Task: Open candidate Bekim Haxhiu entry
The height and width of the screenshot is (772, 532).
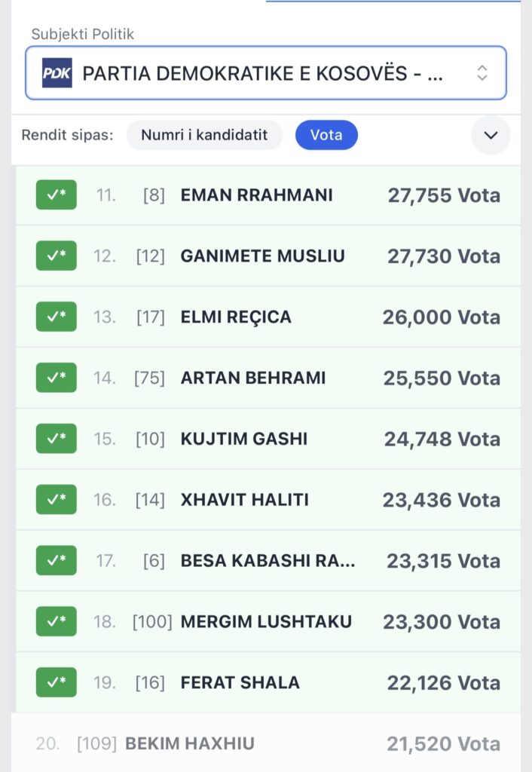Action: tap(190, 744)
